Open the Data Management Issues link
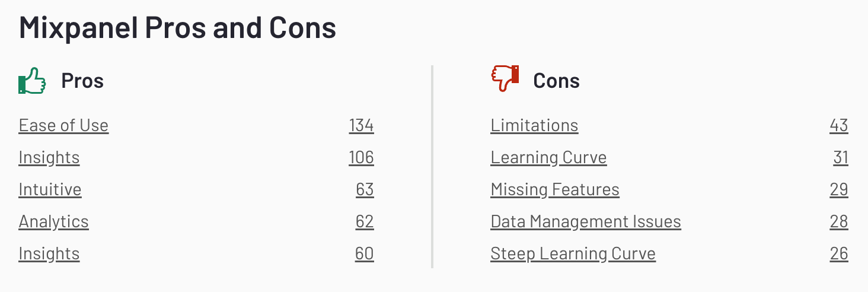The height and width of the screenshot is (292, 868). pyautogui.click(x=586, y=222)
